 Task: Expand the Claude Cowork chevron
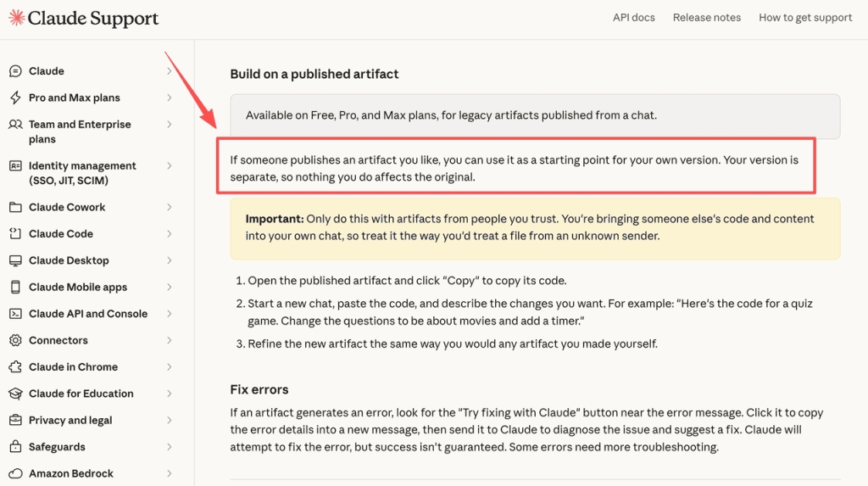(170, 207)
